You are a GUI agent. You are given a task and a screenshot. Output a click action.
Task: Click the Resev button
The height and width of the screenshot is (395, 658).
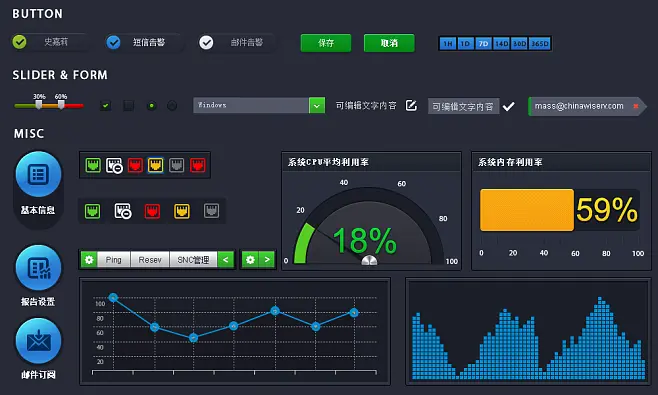150,260
